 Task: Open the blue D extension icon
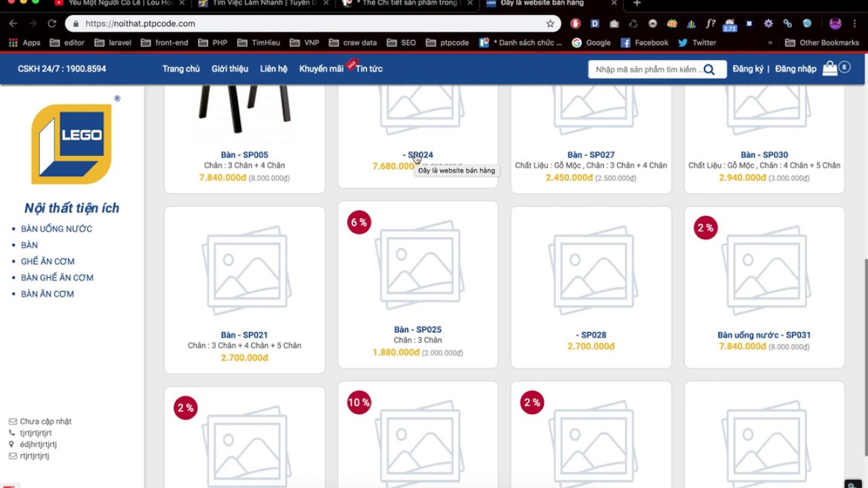pyautogui.click(x=595, y=24)
